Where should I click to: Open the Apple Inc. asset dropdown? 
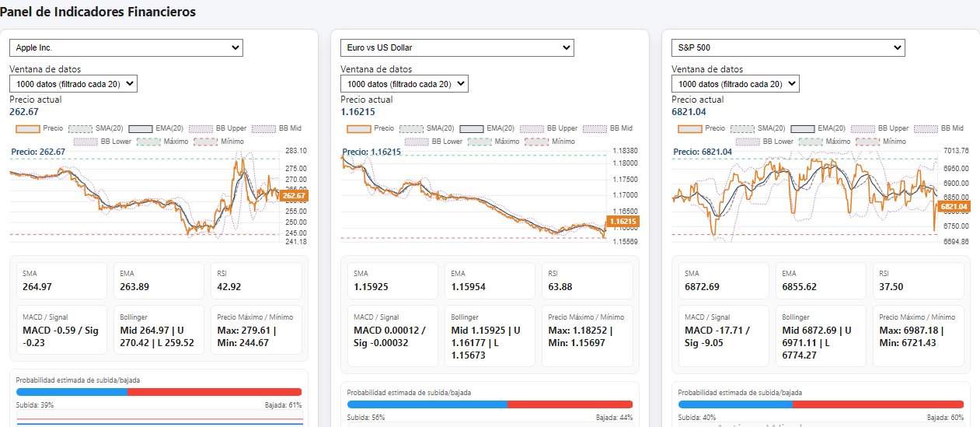click(x=126, y=48)
